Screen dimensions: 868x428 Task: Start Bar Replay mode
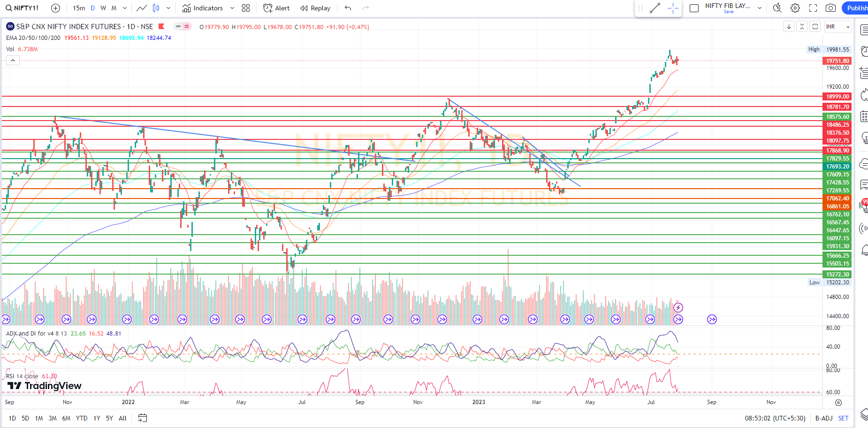(x=315, y=8)
